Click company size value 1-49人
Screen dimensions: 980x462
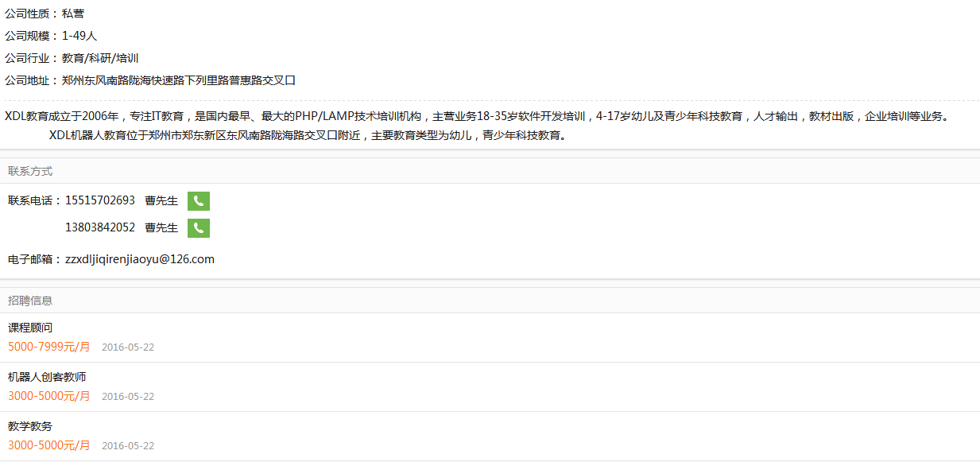(79, 36)
